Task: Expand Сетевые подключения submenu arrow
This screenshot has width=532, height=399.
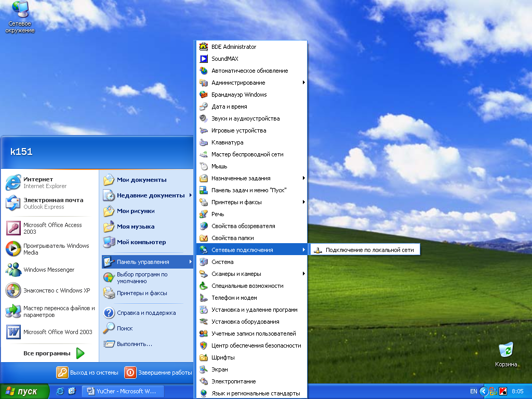Action: tap(303, 250)
